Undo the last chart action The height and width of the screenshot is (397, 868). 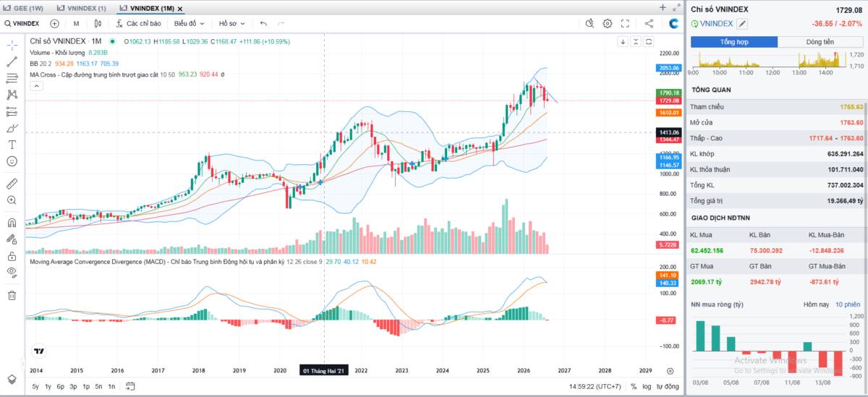[x=263, y=23]
